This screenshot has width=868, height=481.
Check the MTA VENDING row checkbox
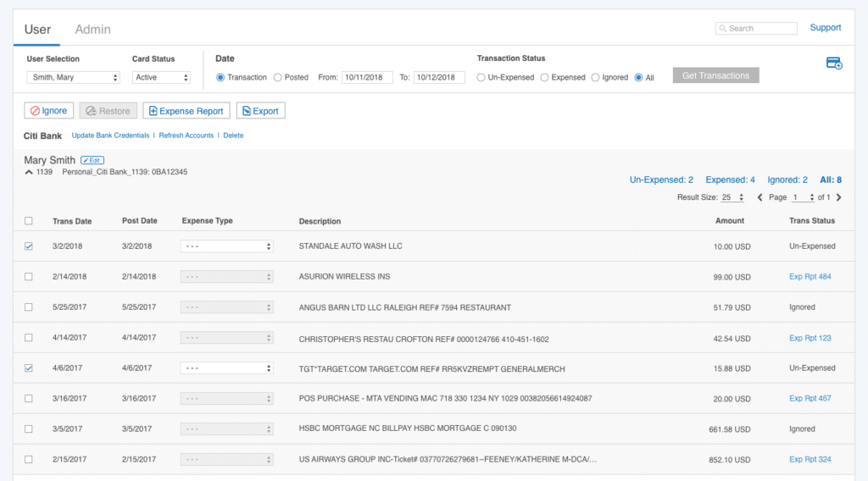coord(29,398)
